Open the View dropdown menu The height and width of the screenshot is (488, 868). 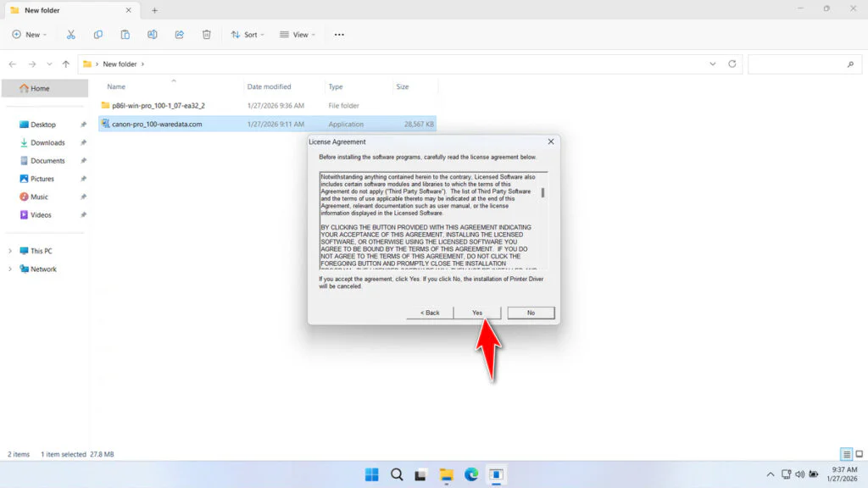click(298, 34)
